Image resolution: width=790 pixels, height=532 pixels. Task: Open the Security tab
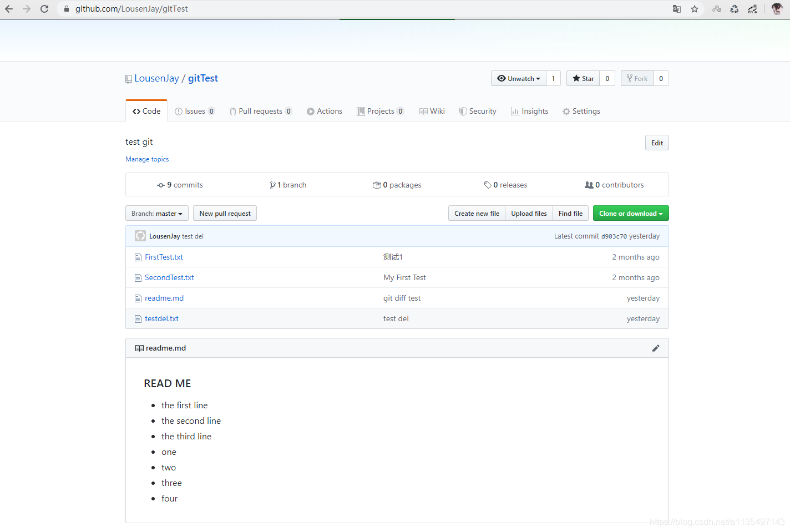tap(478, 111)
